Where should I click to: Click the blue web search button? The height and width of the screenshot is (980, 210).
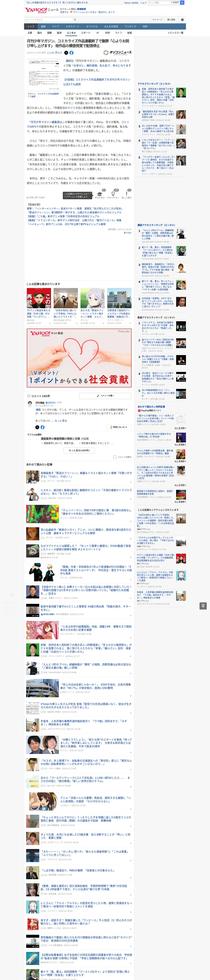pyautogui.click(x=182, y=3)
